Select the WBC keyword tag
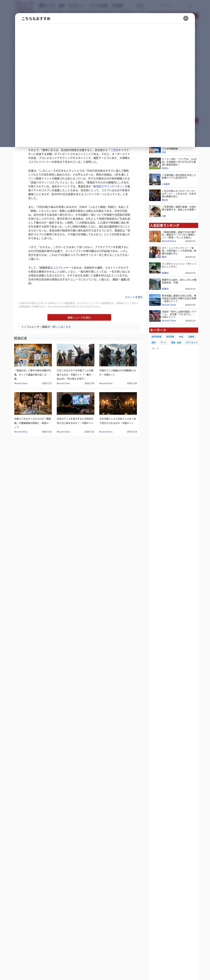 (181, 337)
